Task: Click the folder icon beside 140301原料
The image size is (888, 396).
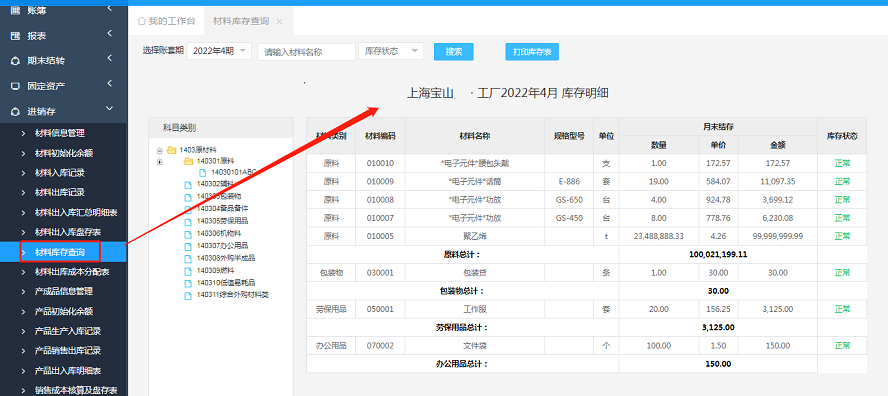Action: 189,161
